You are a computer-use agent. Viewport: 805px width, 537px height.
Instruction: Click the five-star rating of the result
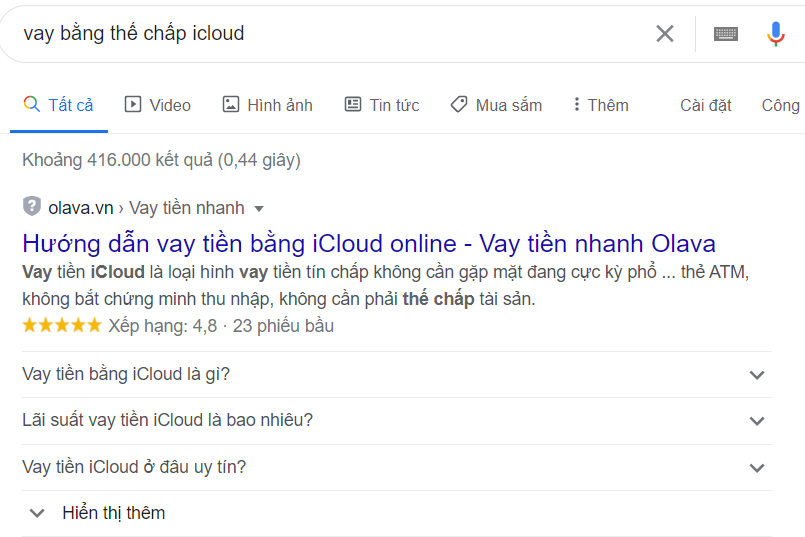(x=62, y=326)
